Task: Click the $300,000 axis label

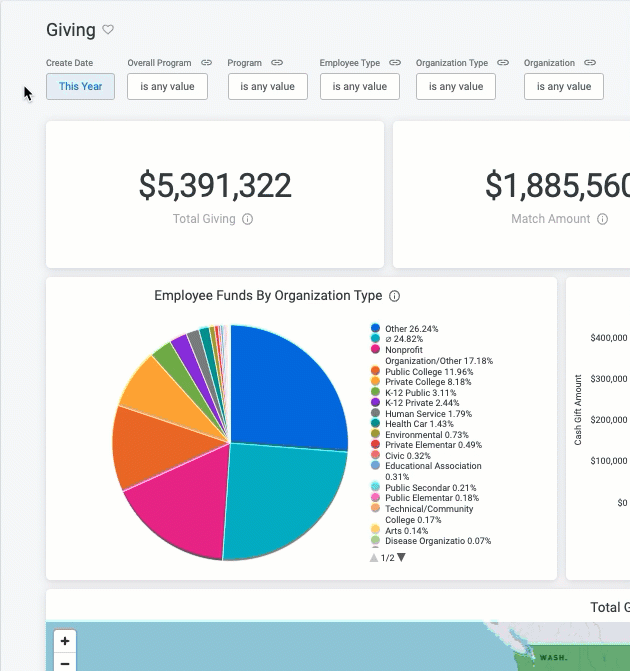Action: tap(609, 379)
